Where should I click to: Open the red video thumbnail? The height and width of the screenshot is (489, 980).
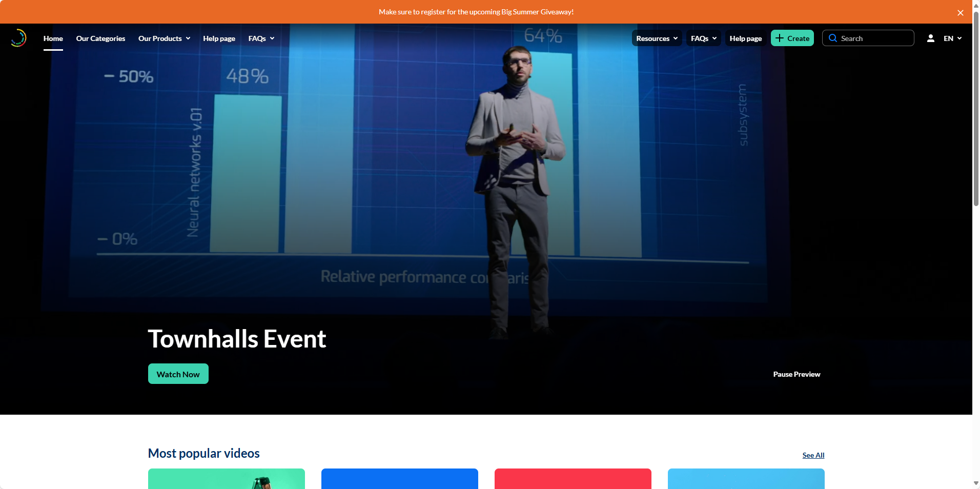point(573,479)
